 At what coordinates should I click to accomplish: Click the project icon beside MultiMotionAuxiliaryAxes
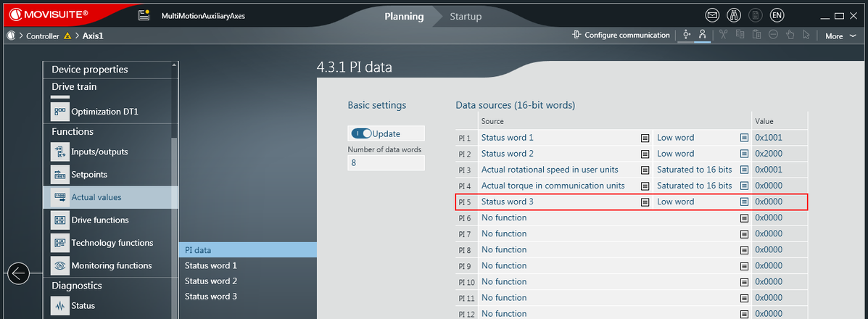click(x=144, y=16)
